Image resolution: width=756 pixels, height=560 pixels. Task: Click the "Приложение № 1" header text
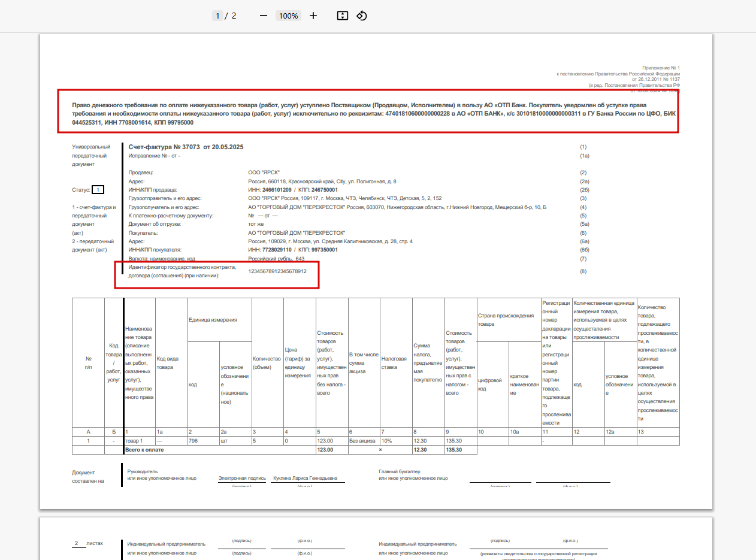point(661,68)
